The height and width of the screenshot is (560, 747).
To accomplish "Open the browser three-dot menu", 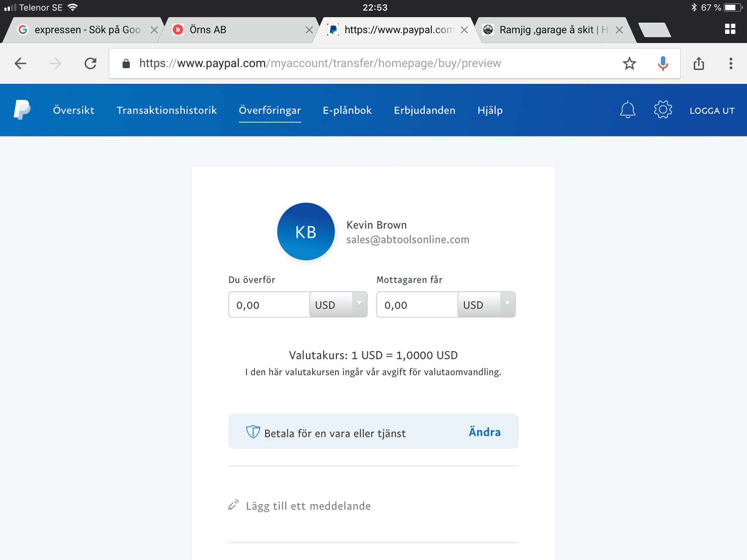I will coord(731,63).
